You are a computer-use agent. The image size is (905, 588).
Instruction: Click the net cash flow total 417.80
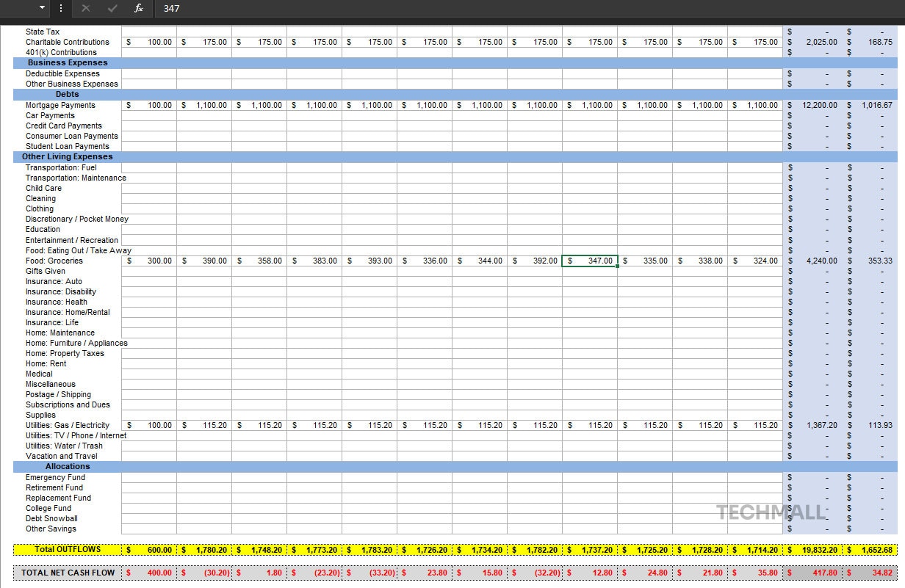pyautogui.click(x=812, y=573)
